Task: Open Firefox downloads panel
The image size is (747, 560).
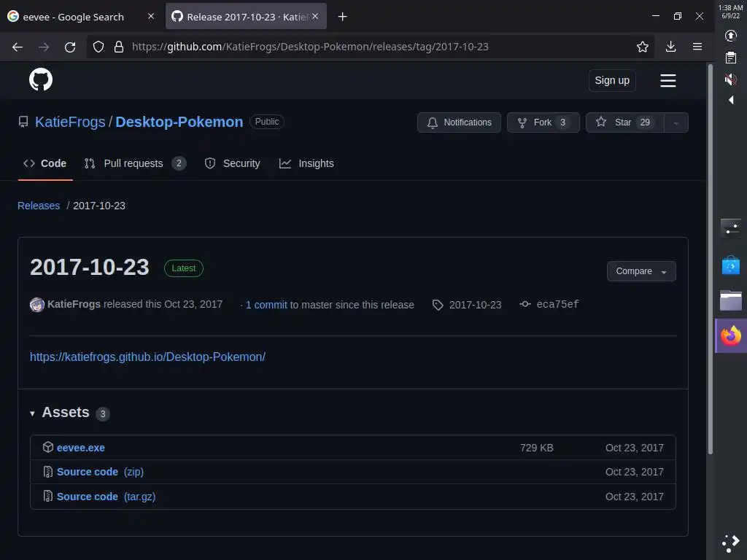Action: point(671,46)
